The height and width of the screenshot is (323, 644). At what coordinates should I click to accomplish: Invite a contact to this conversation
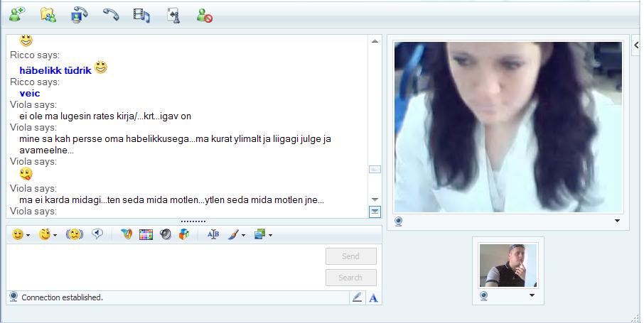point(17,14)
